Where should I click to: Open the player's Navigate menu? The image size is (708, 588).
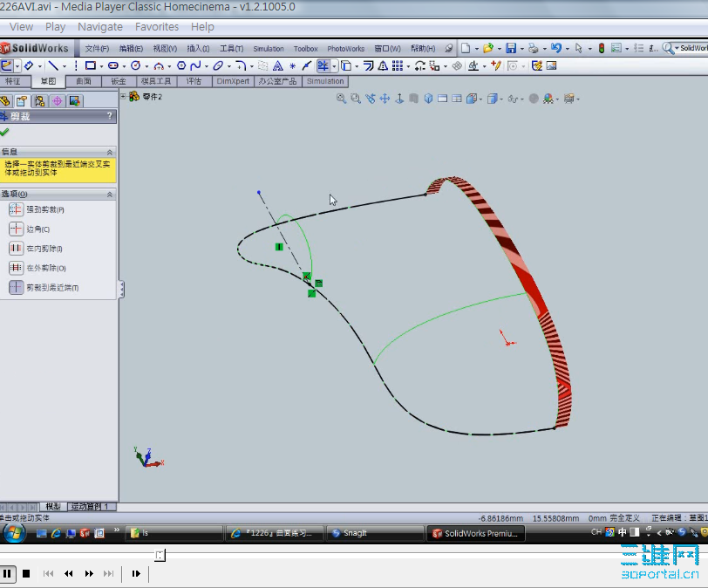coord(100,27)
